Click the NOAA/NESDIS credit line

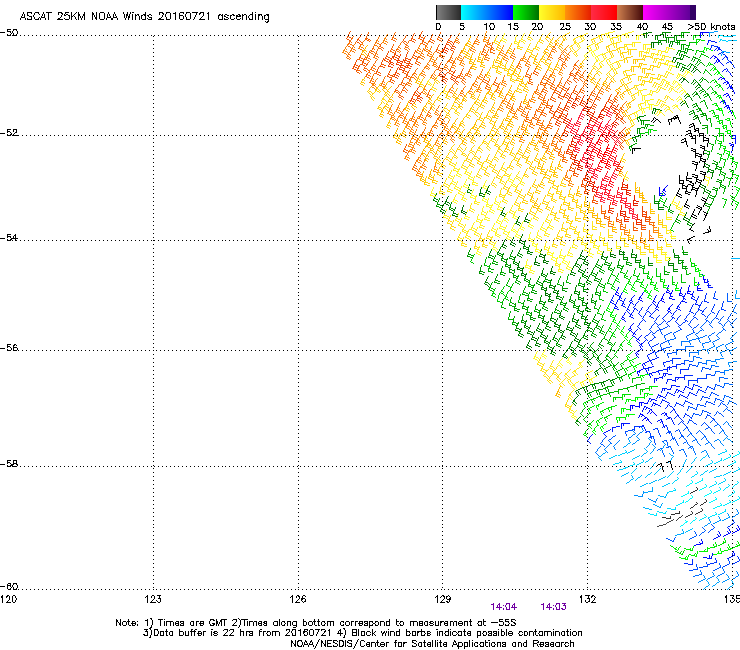coord(432,644)
